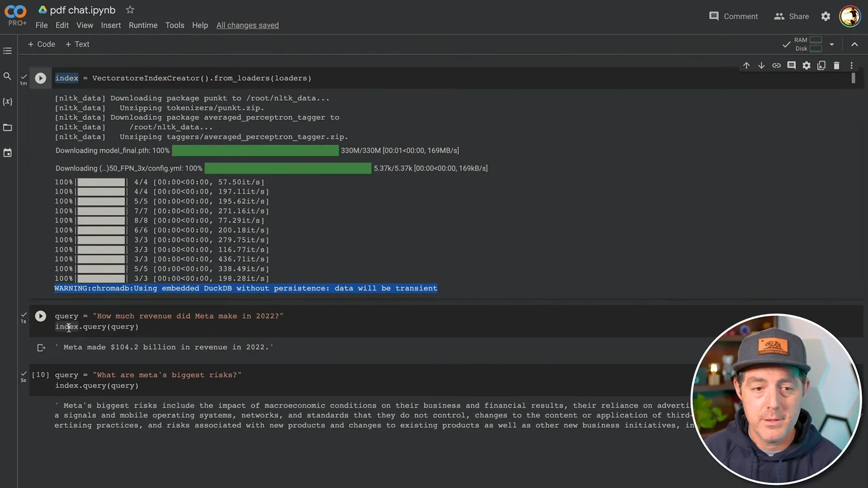This screenshot has width=868, height=488.
Task: Click the notebook title pdf chat.ipynb
Action: 82,10
